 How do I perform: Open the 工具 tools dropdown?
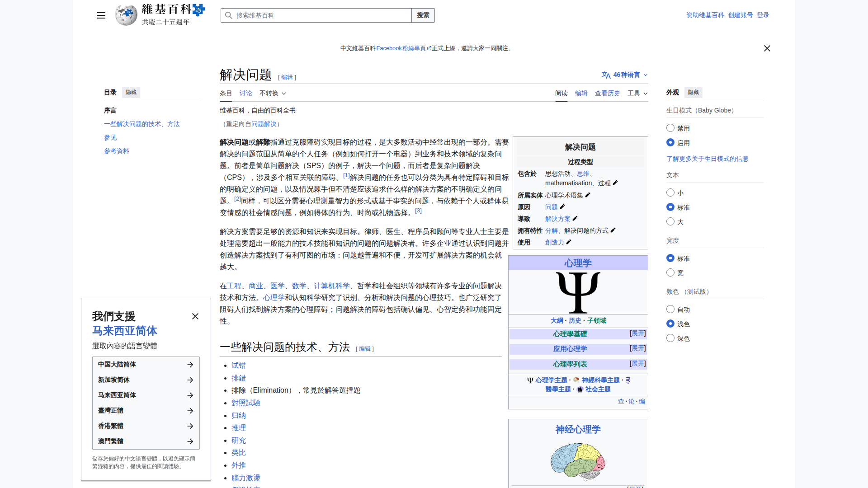[637, 94]
